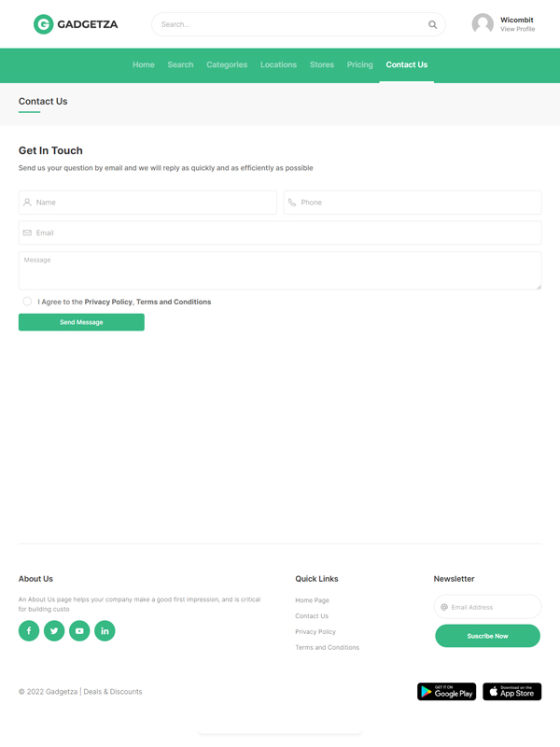Agree to the Privacy Policy radio button
560x747 pixels.
pos(27,302)
